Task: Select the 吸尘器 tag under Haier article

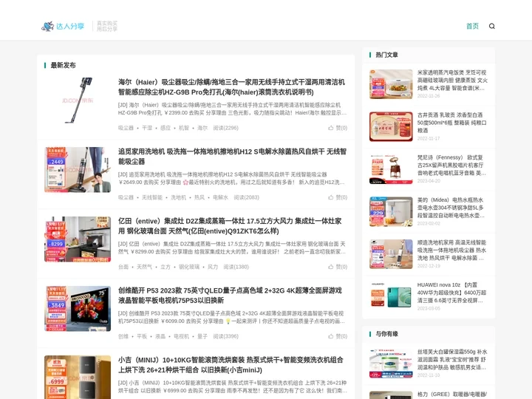Action: pyautogui.click(x=126, y=128)
